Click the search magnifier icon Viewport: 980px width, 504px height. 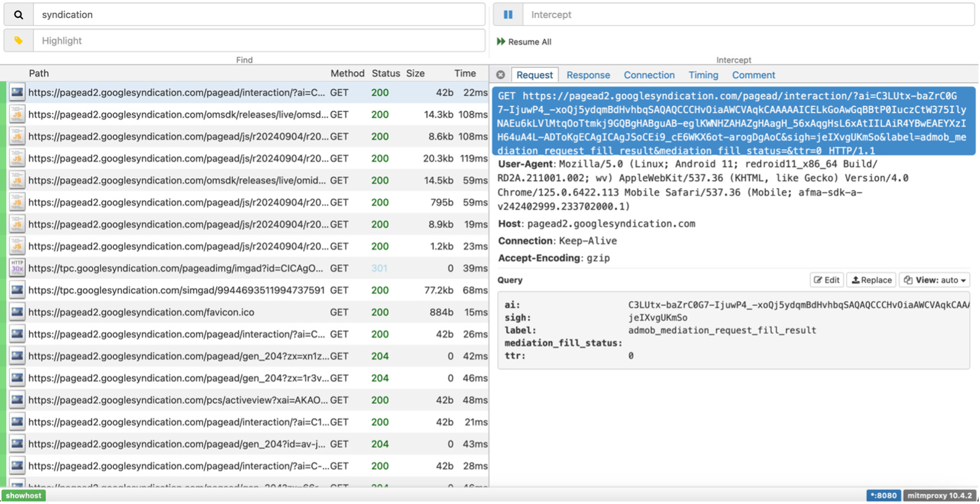pyautogui.click(x=19, y=15)
